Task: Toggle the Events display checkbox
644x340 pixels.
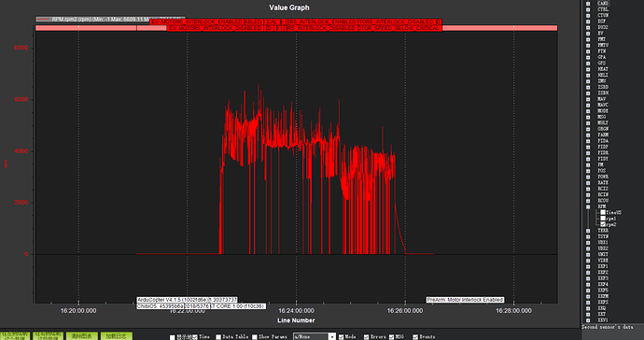Action: [415, 336]
